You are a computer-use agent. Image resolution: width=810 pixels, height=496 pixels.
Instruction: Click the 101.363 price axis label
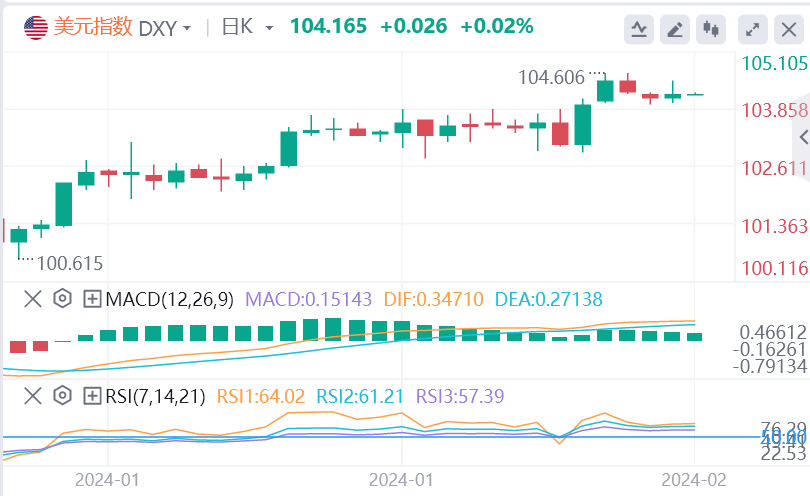click(x=774, y=226)
